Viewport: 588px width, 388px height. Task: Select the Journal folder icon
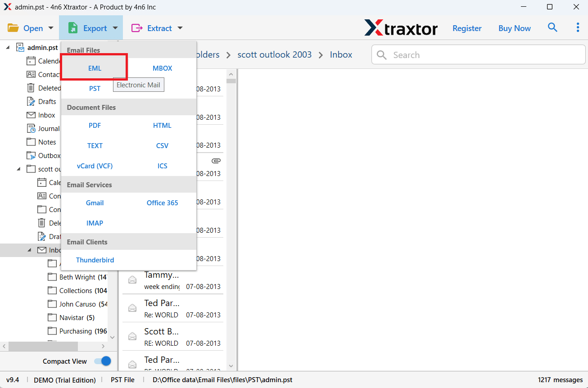click(31, 128)
